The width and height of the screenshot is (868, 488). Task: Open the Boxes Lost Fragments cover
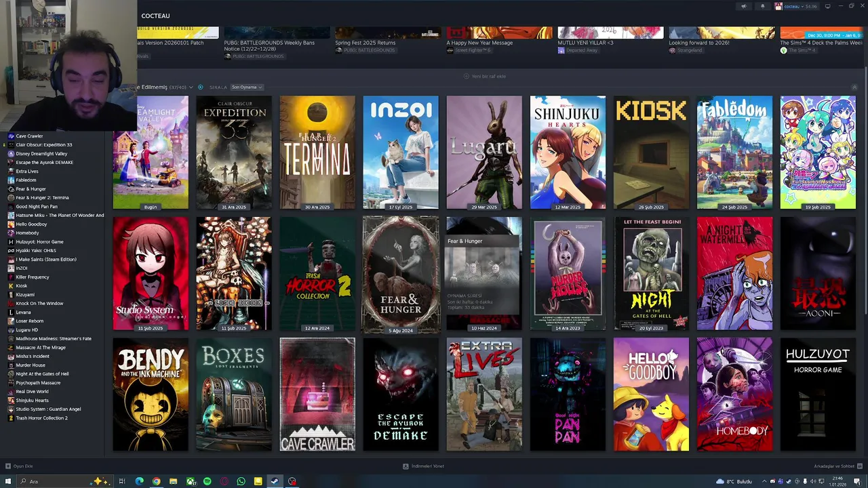pyautogui.click(x=234, y=394)
